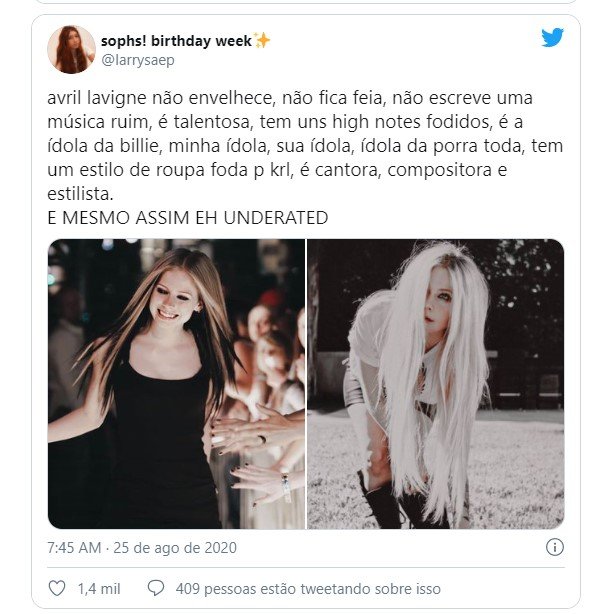This screenshot has height=614, width=597.
Task: Open the photo with long white hair
Action: 436,384
